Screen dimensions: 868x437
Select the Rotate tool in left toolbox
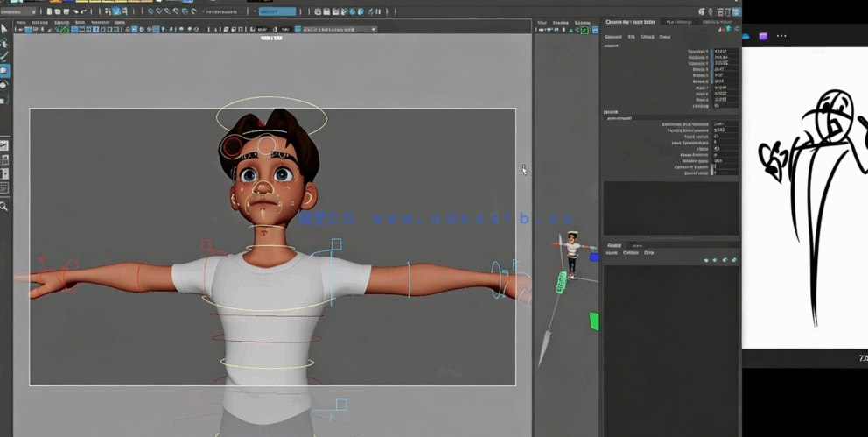point(4,85)
